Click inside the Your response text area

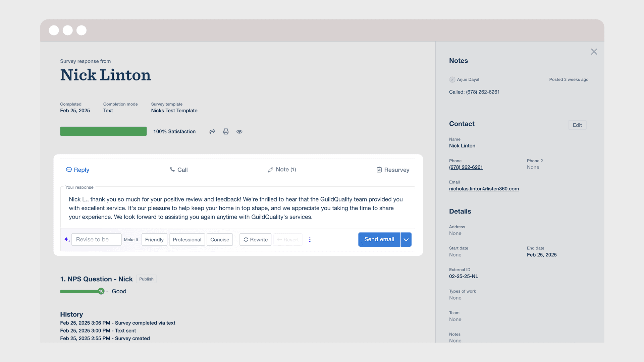237,208
